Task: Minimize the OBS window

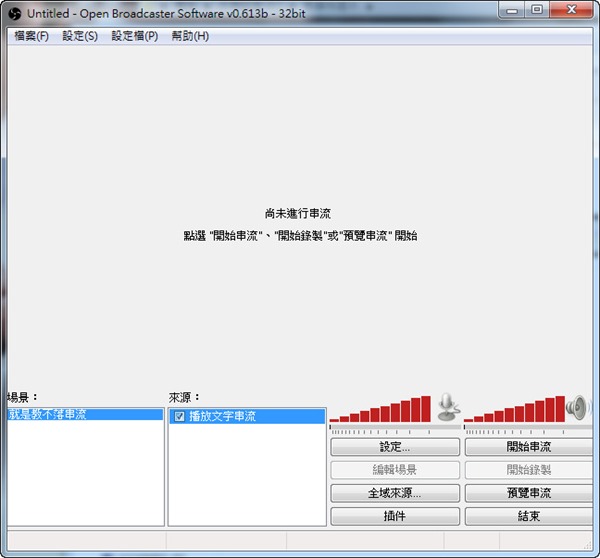Action: coord(512,10)
